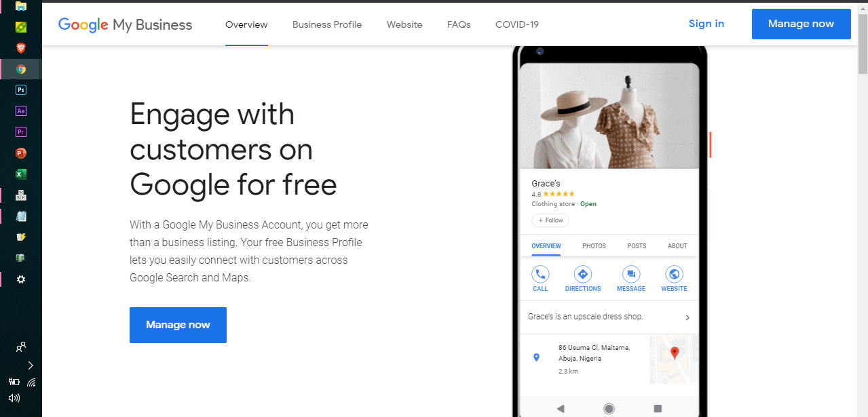Screen dimensions: 868x417
Task: Open the FAQs tab
Action: click(459, 24)
